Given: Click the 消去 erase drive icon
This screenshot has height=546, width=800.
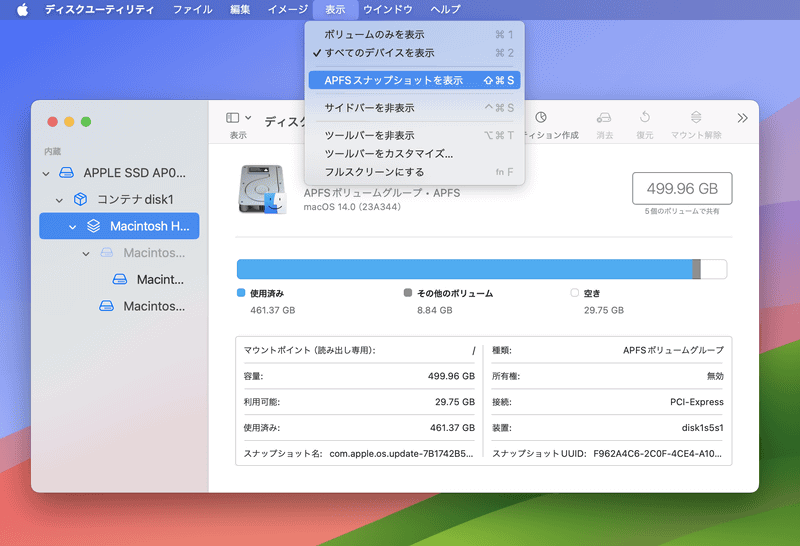Looking at the screenshot, I should pyautogui.click(x=604, y=118).
